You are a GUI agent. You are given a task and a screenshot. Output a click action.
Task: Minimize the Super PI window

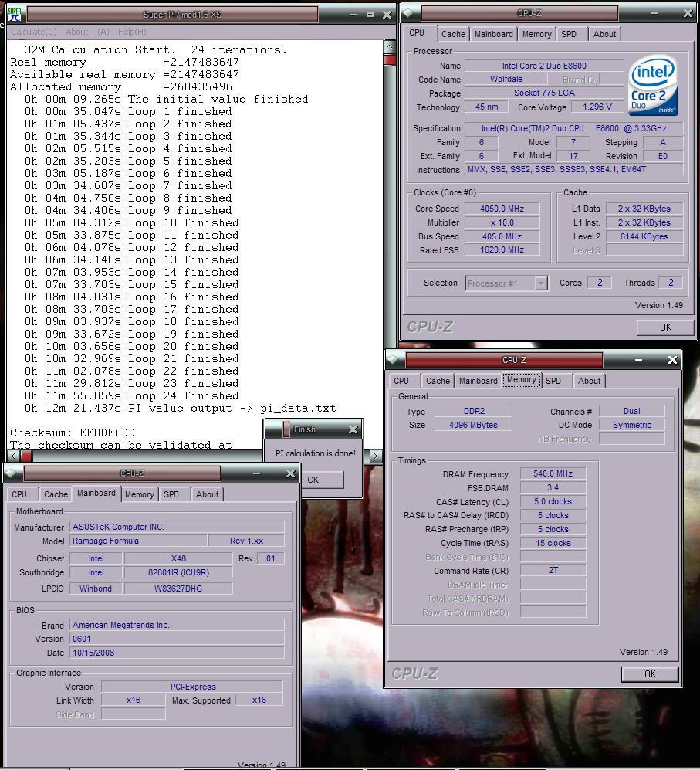tap(353, 15)
